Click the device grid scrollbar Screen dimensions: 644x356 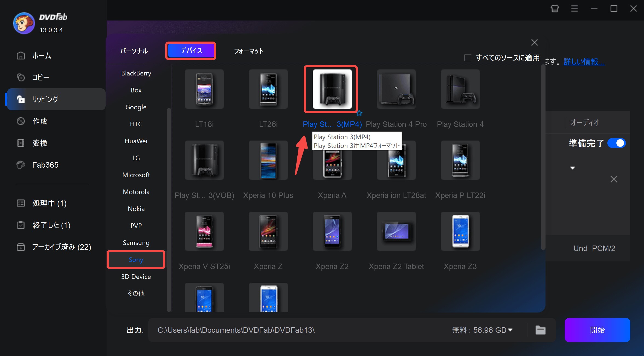pyautogui.click(x=543, y=157)
